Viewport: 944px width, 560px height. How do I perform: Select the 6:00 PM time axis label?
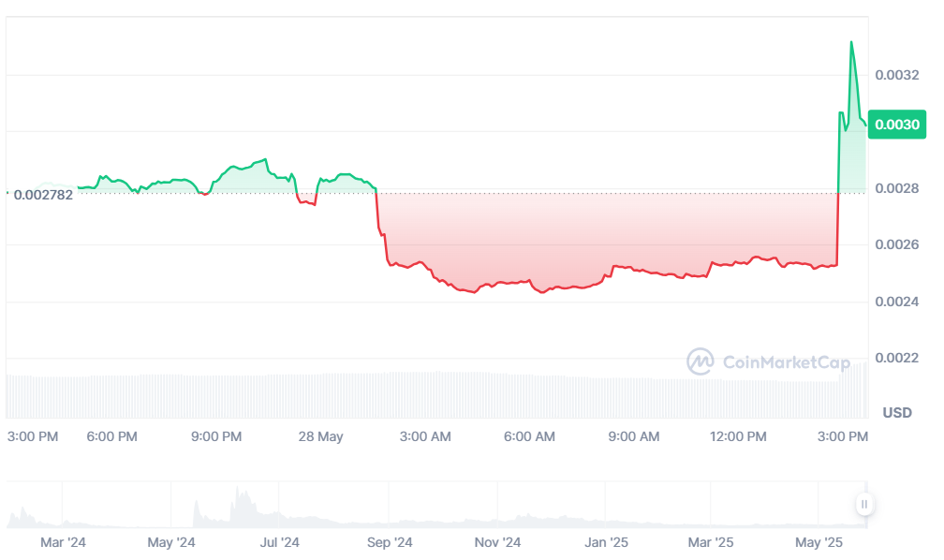click(111, 436)
